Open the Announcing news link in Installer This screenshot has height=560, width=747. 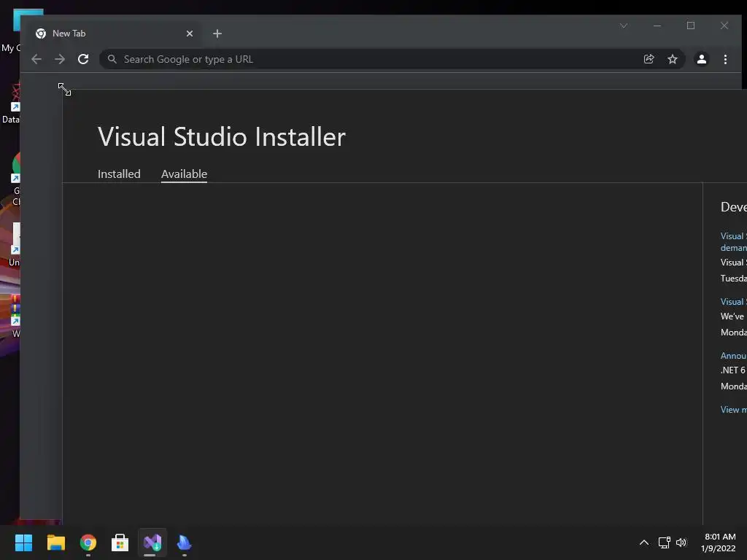pyautogui.click(x=734, y=356)
